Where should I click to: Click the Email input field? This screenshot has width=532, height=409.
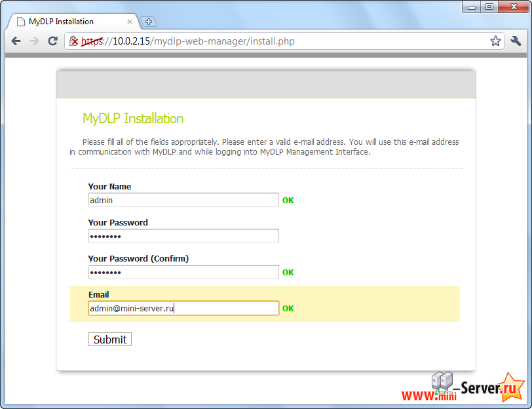(x=183, y=308)
